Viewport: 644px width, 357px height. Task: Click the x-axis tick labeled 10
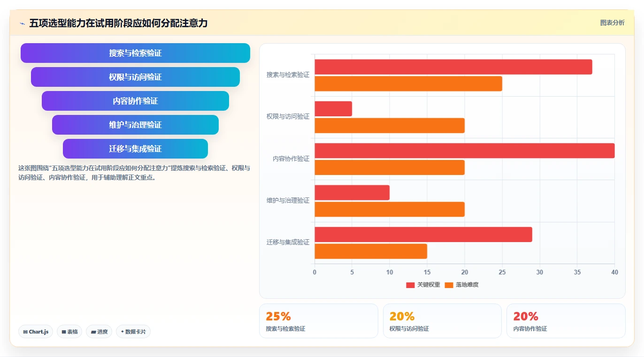click(390, 273)
